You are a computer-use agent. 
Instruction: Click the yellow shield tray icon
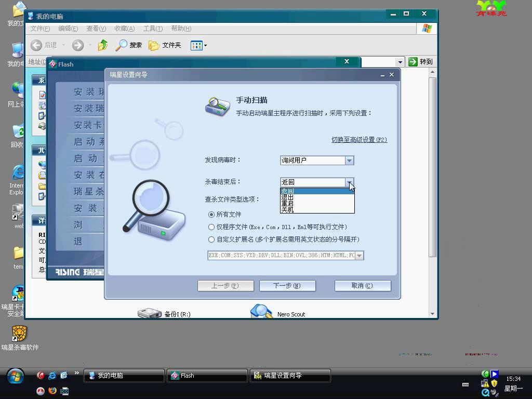pos(494,383)
